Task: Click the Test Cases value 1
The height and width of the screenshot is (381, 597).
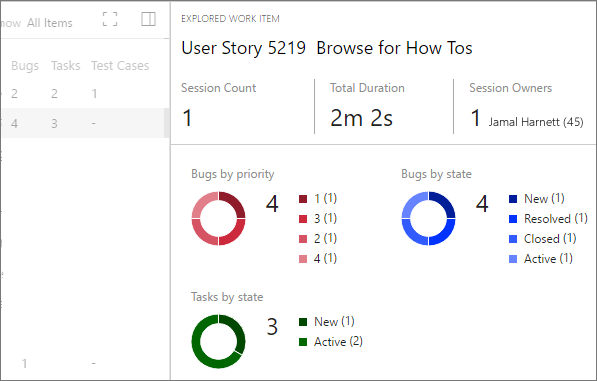Action: coord(94,94)
